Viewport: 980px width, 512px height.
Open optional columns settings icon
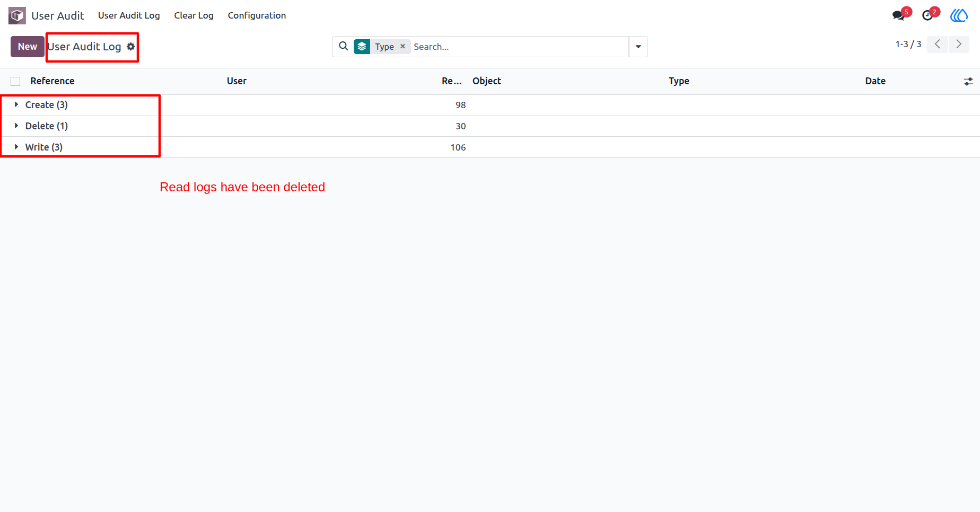coord(968,81)
